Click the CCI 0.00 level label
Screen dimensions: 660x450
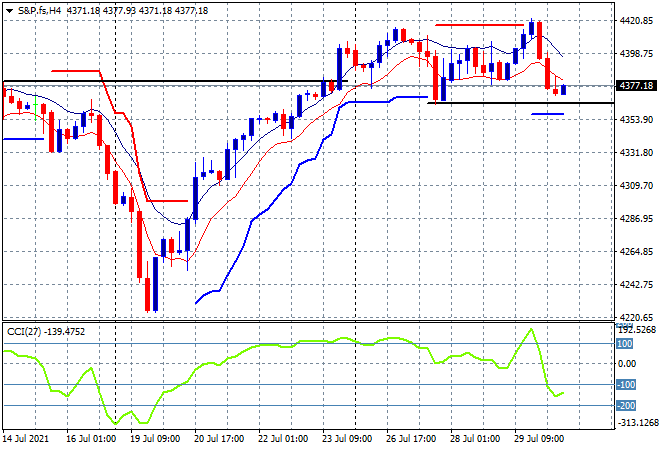pos(627,364)
